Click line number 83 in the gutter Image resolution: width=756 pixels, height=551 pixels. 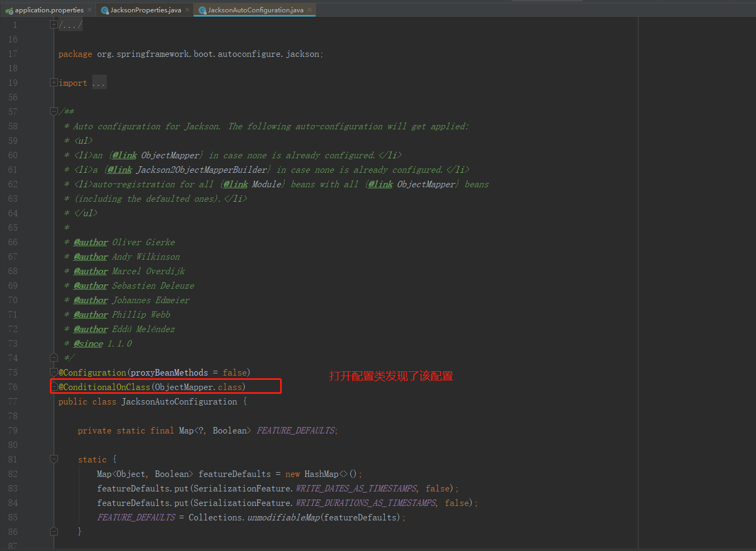(x=13, y=488)
